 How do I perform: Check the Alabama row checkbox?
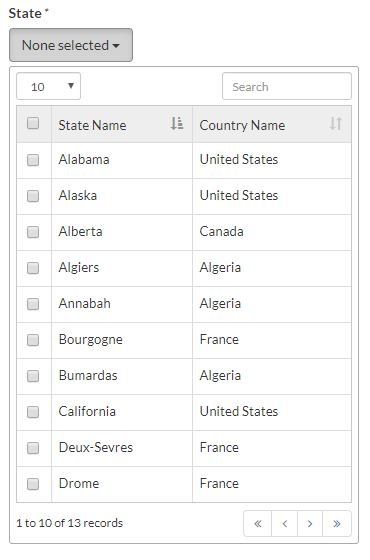(x=33, y=160)
